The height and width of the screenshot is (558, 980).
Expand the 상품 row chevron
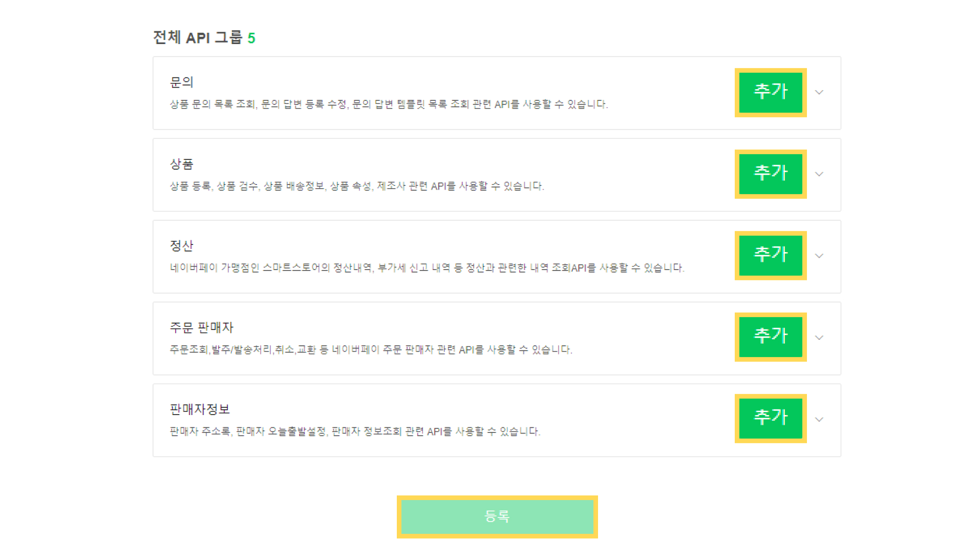(x=819, y=174)
